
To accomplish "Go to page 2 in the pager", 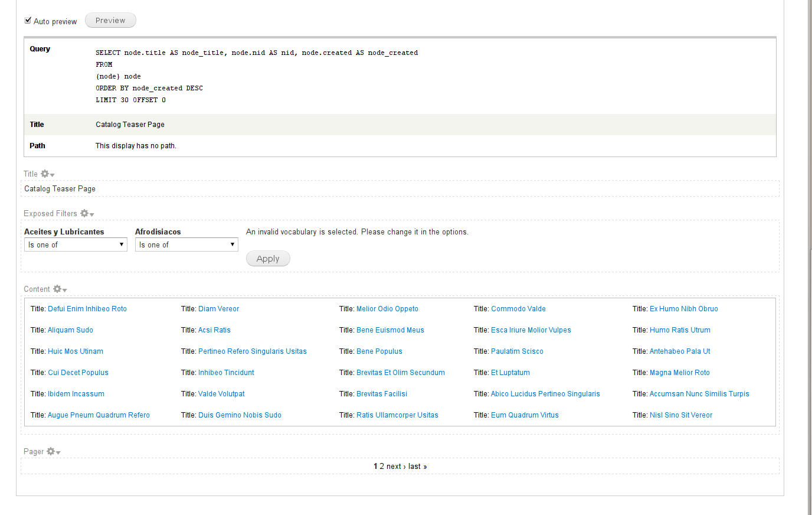I will tap(381, 466).
